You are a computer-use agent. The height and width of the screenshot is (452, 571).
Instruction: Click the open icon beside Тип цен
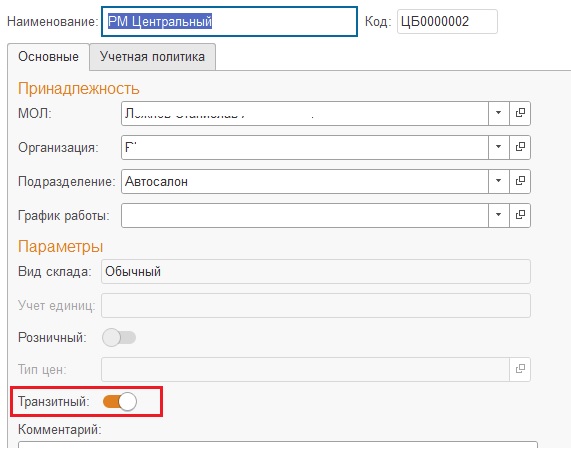(520, 369)
